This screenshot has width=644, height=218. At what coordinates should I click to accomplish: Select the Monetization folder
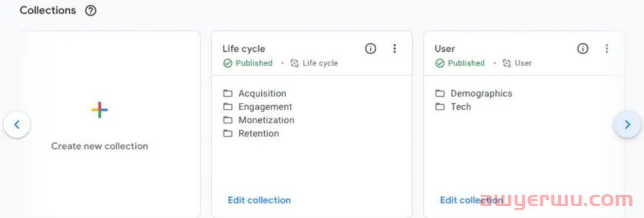click(x=259, y=120)
